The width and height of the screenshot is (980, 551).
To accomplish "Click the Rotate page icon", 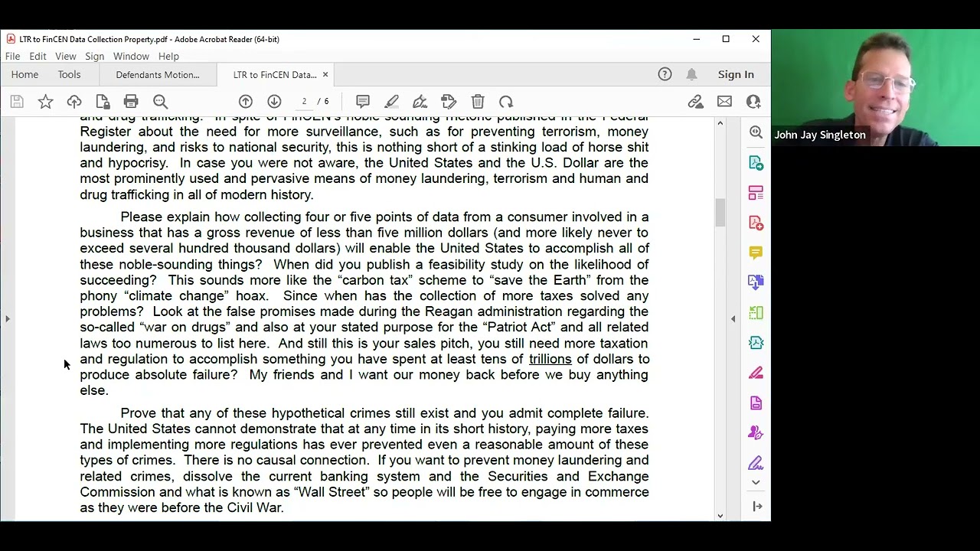I will (506, 102).
